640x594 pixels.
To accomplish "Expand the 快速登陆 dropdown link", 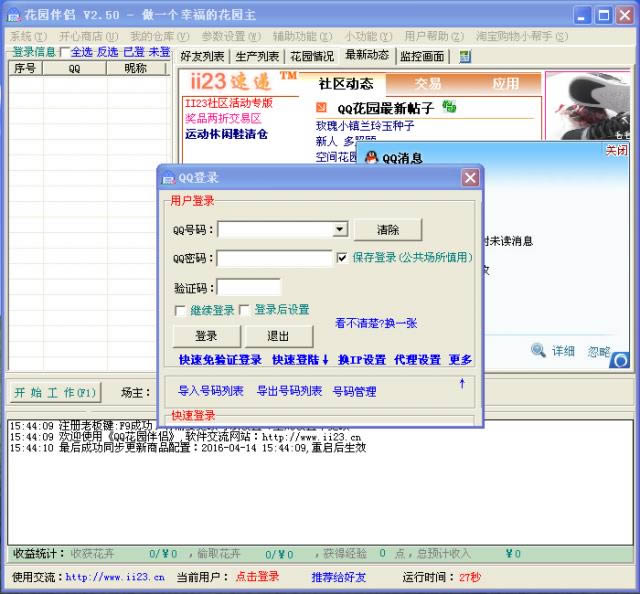I will coord(300,360).
